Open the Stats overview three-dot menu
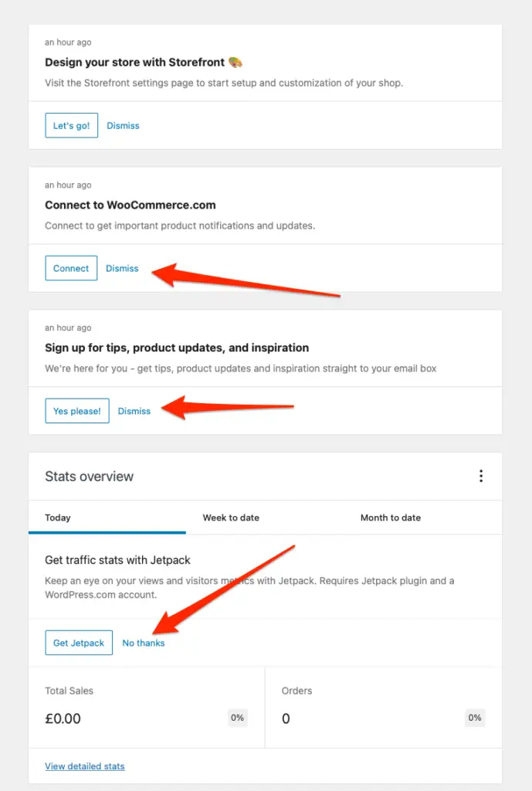532x791 pixels. [480, 476]
